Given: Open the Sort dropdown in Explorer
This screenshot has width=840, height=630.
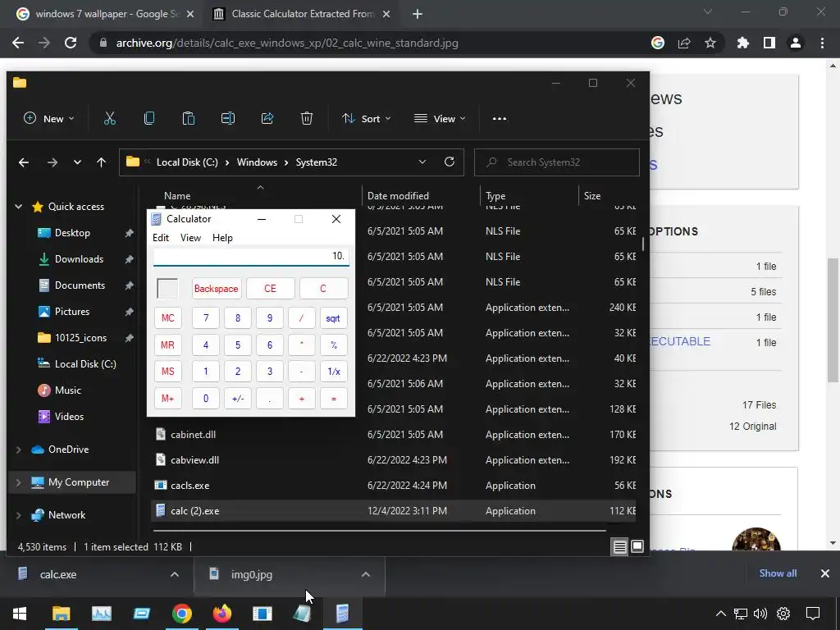Looking at the screenshot, I should [x=367, y=118].
